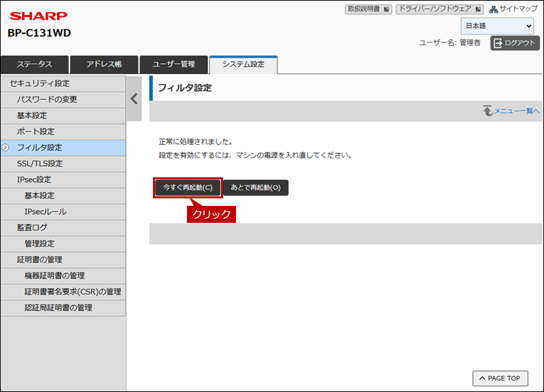Click the ログアウト button
Screen dimensions: 544x392
point(515,43)
